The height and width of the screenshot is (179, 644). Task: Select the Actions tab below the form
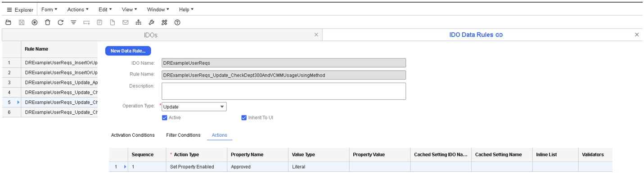(x=220, y=135)
